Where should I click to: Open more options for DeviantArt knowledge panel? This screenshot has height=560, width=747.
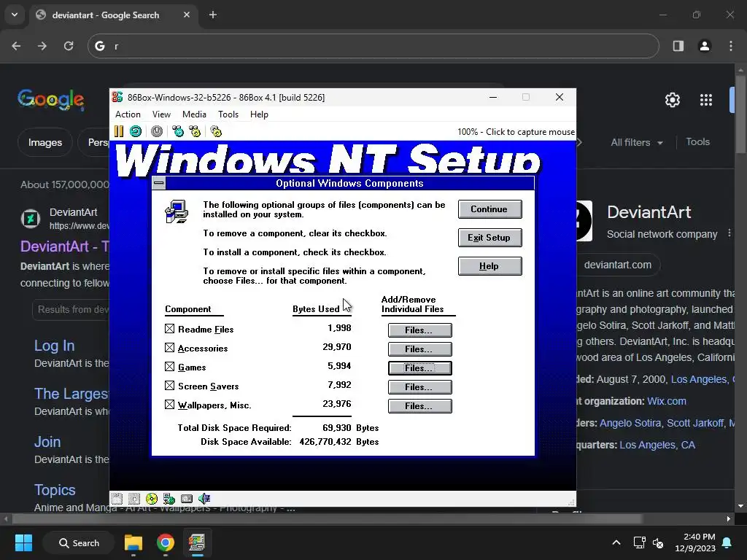pos(729,233)
